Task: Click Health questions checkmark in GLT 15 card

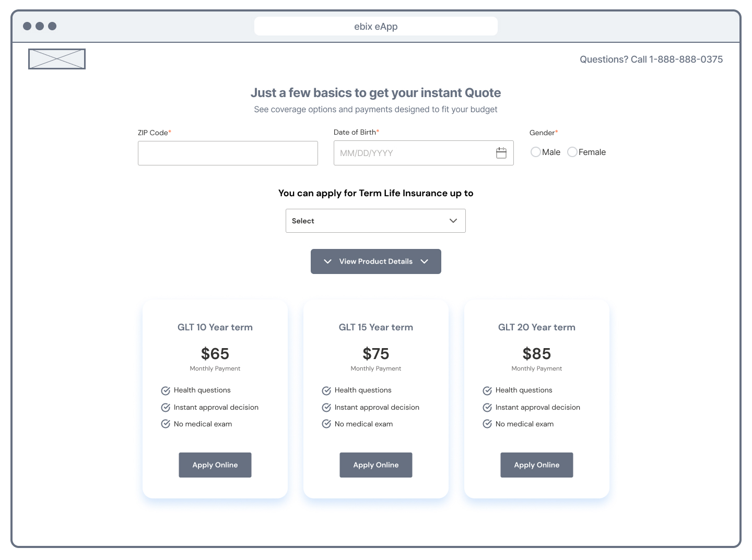Action: 326,390
